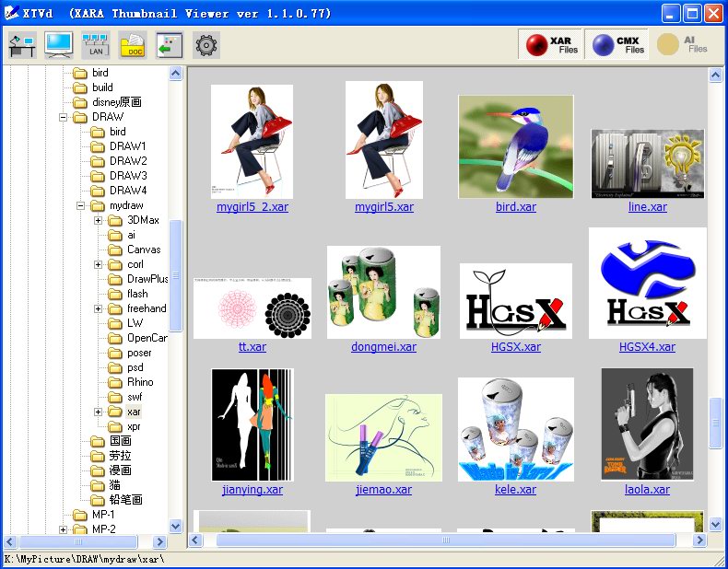Toggle the AI Files filter button
Viewport: 728px width, 569px height.
click(x=683, y=44)
